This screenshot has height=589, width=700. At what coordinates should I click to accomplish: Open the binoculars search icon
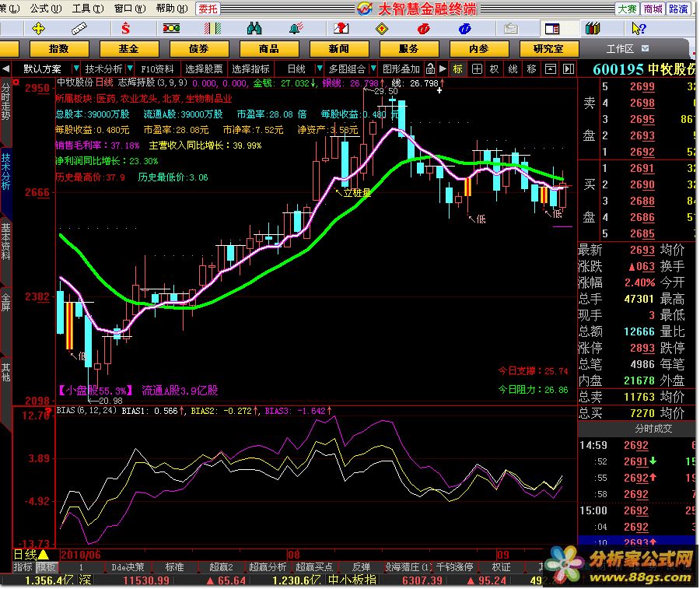click(254, 29)
